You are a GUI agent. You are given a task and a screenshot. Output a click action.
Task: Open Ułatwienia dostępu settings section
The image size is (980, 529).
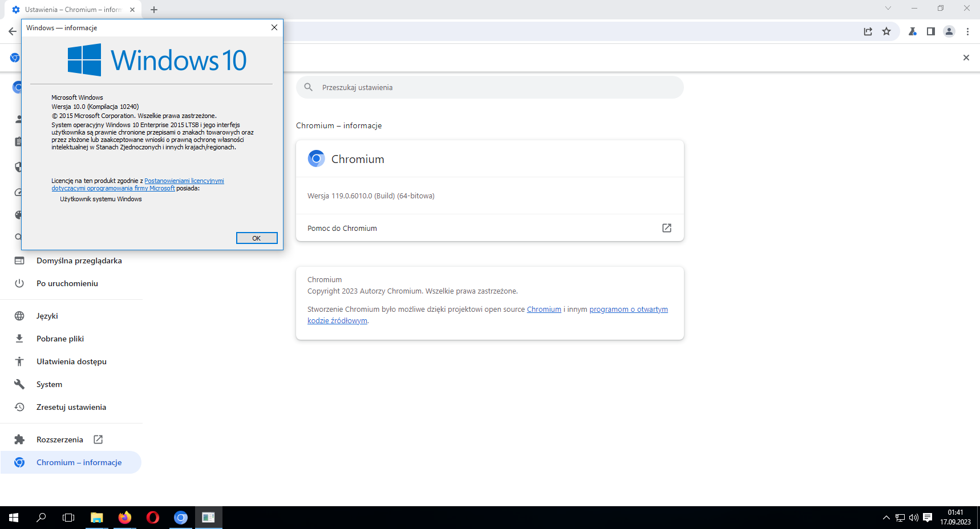[x=71, y=361]
